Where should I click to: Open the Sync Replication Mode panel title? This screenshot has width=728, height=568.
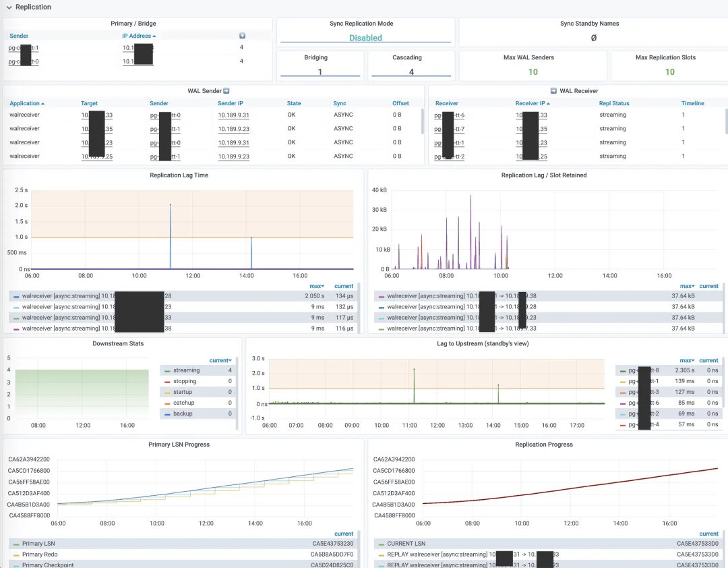[361, 23]
